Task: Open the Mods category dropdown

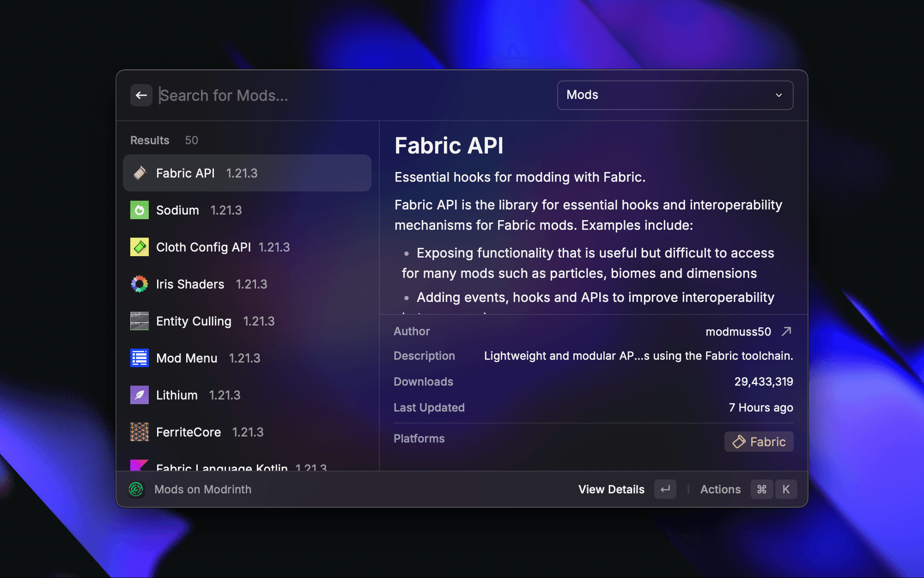Action: click(x=675, y=95)
